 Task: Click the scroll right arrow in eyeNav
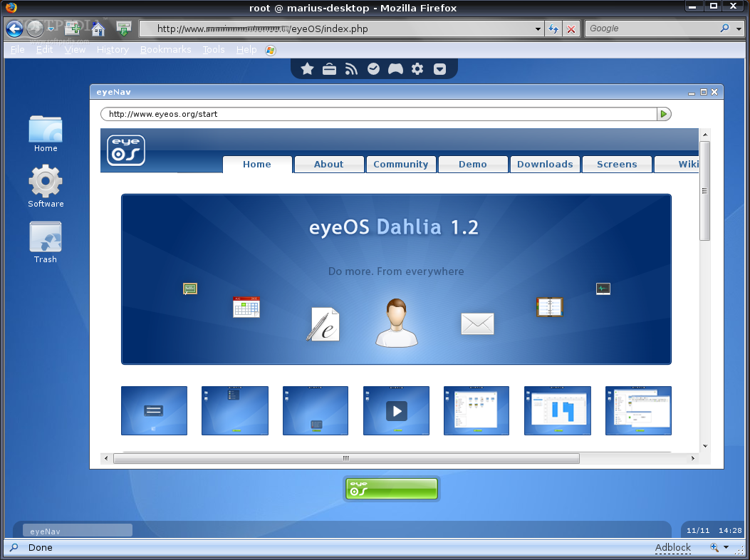point(692,458)
